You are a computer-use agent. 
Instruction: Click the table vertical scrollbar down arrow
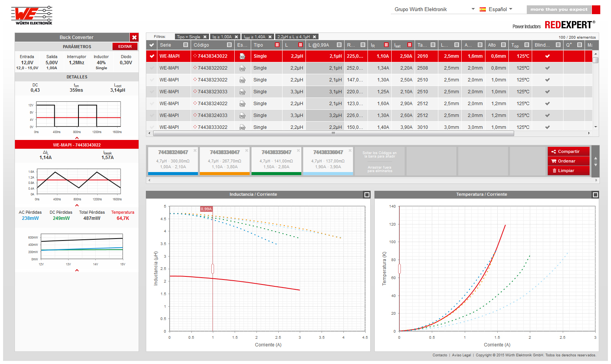click(596, 127)
